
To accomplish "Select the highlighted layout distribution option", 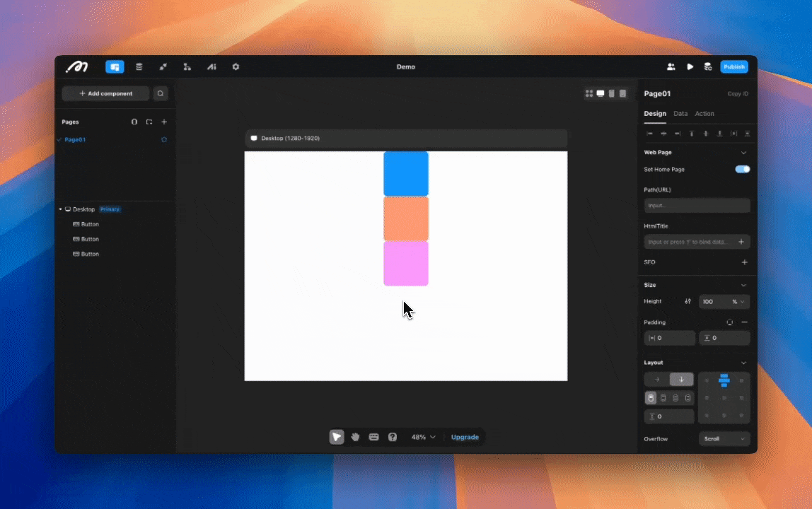I will tap(651, 398).
